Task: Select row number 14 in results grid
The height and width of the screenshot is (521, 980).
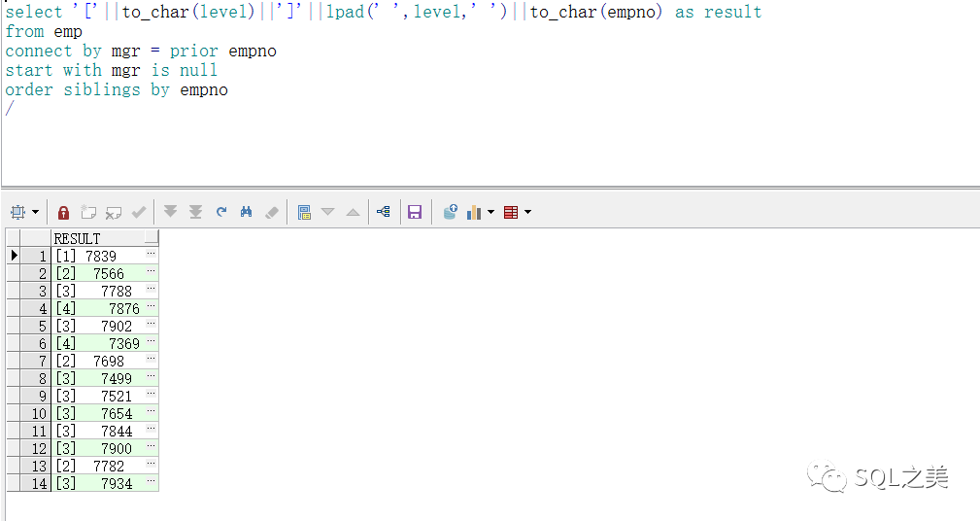Action: coord(36,483)
